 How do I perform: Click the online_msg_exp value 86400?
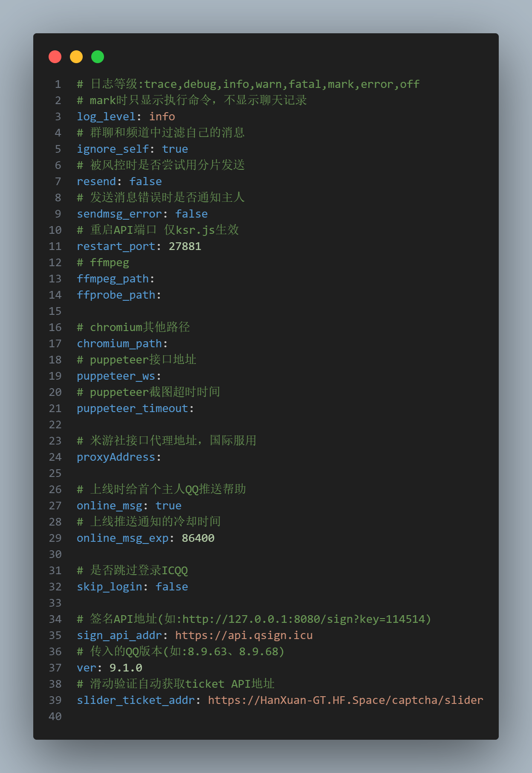pos(198,538)
